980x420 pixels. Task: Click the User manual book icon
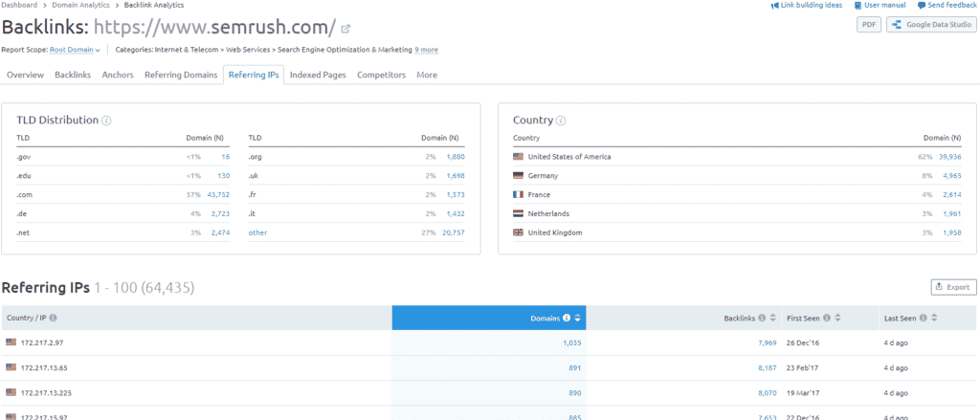(858, 6)
